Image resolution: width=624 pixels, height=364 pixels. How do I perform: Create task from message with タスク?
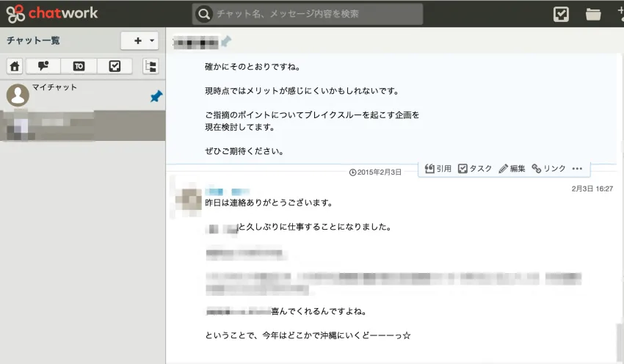[x=475, y=169]
